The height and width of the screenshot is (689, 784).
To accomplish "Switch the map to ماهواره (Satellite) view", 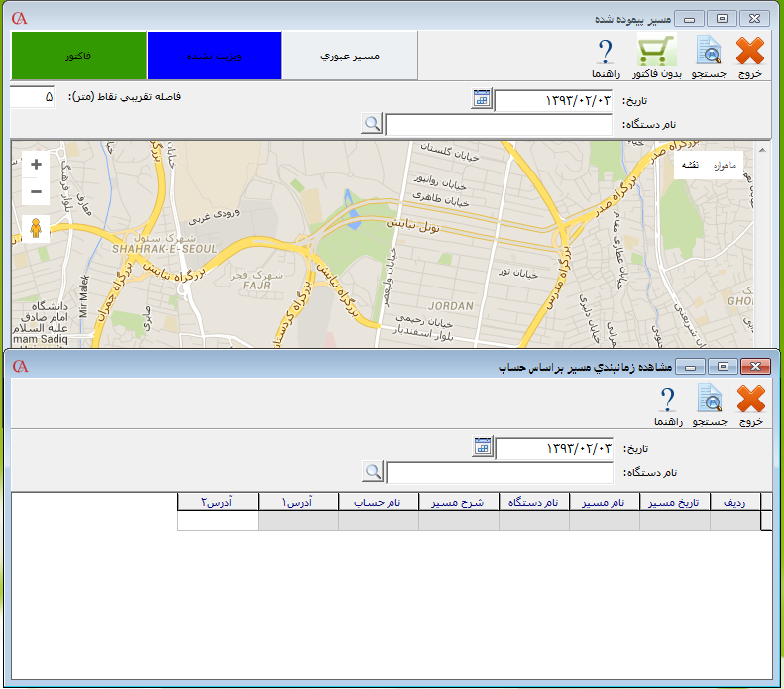I will tap(727, 165).
